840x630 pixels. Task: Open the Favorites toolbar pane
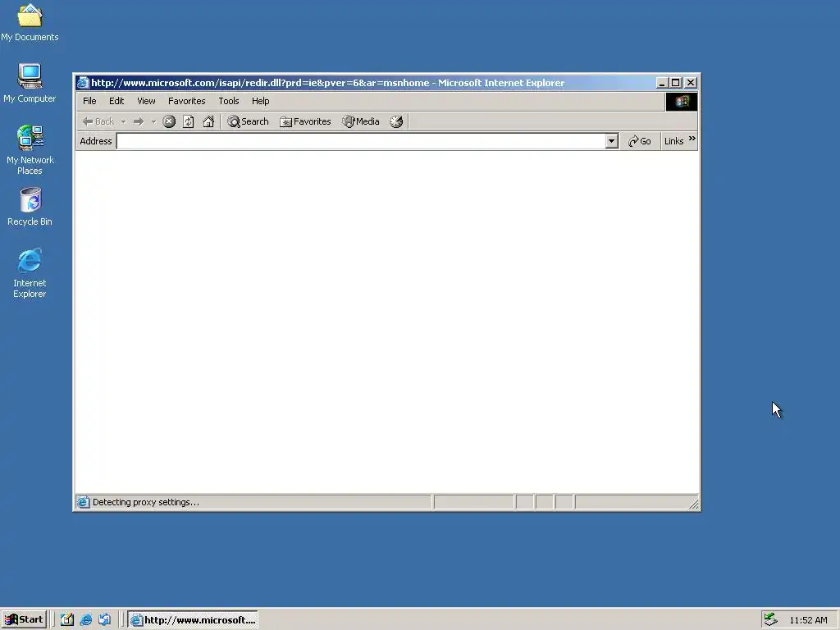(x=305, y=121)
